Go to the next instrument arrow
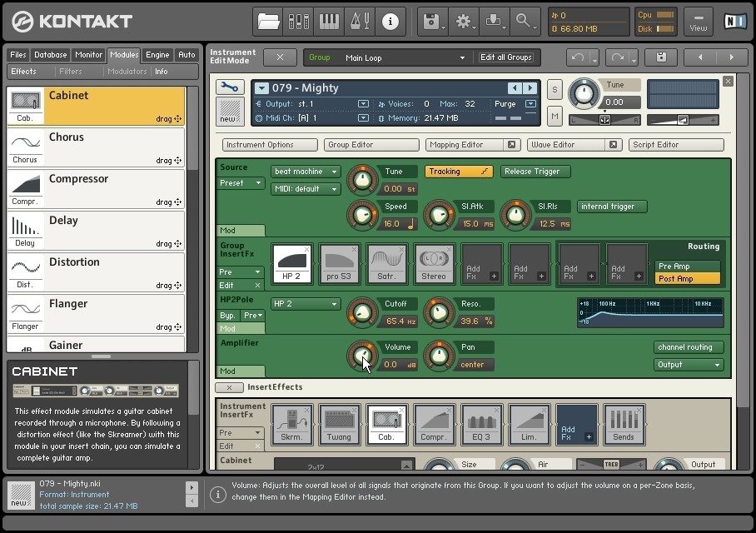 point(731,57)
